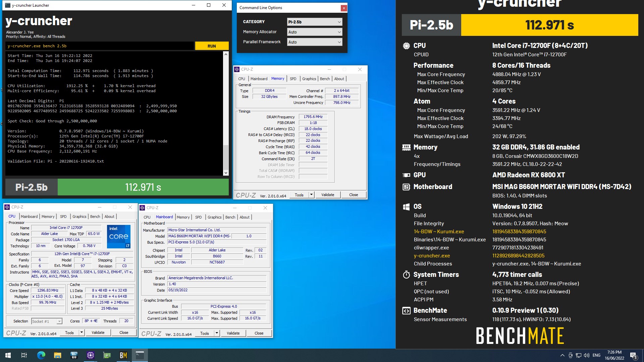The width and height of the screenshot is (644, 362).
Task: Click the BIOS Version 1.40 field
Action: (217, 284)
